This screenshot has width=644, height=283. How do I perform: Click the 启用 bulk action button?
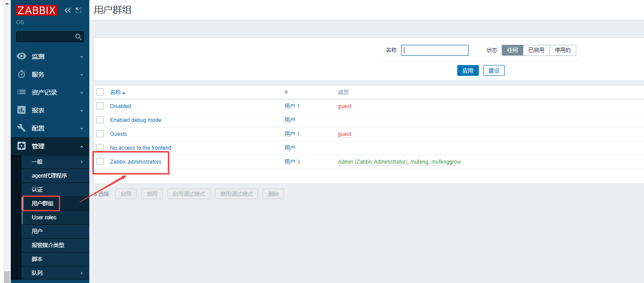pos(126,194)
